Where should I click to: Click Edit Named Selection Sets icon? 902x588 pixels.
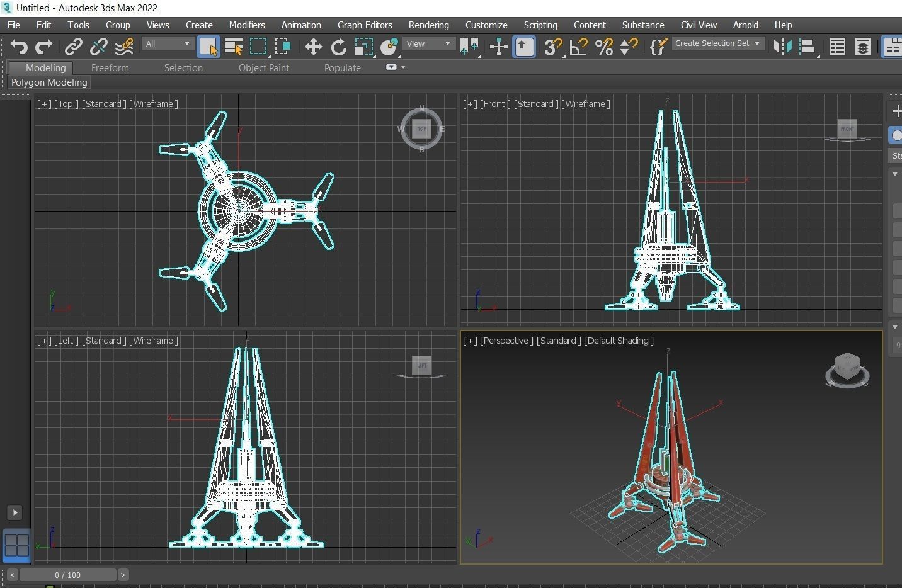coord(658,47)
